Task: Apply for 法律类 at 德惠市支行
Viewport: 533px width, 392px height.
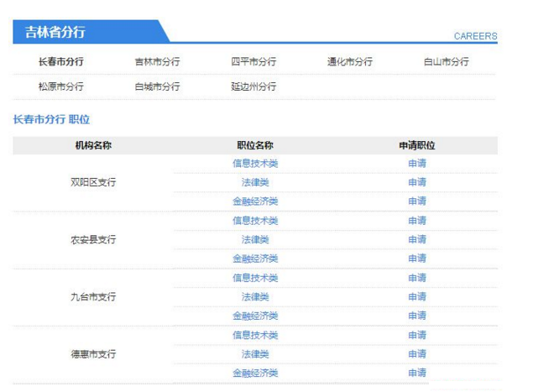Action: (x=417, y=354)
